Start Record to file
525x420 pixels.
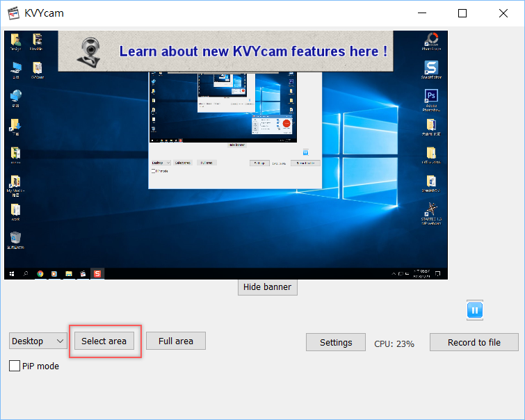[474, 342]
